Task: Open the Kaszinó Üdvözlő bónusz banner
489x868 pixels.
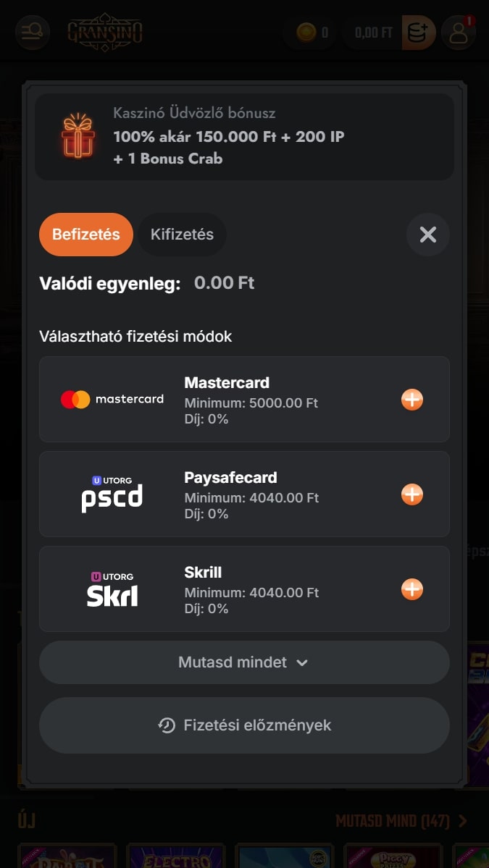Action: pos(244,136)
